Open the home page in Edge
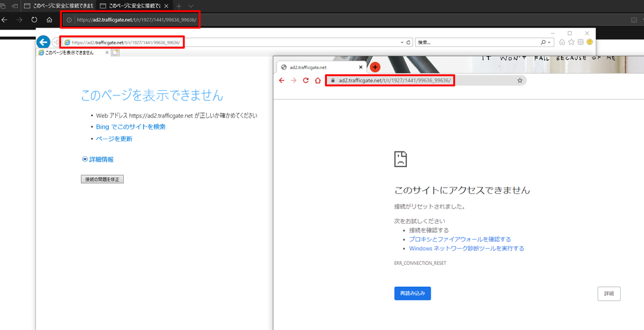The width and height of the screenshot is (644, 330). [x=49, y=20]
